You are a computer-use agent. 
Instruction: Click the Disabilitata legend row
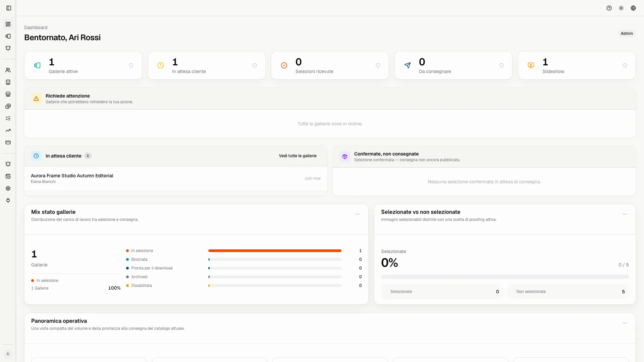point(244,286)
